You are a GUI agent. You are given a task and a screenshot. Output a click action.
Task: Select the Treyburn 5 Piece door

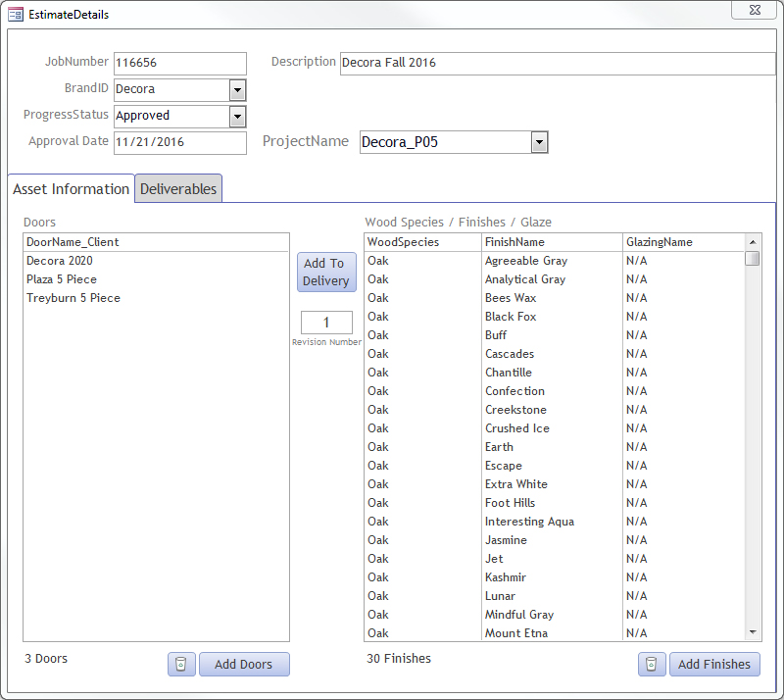coord(156,298)
